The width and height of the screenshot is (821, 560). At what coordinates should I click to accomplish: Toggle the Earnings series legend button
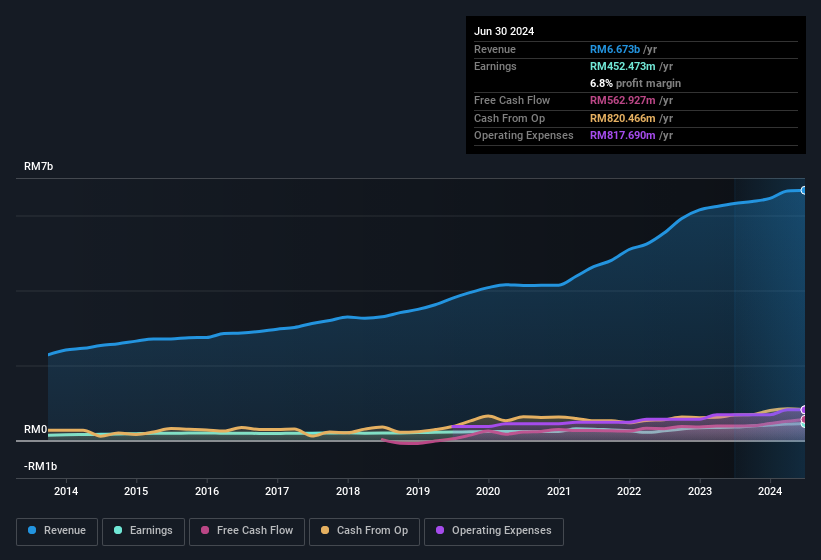tap(143, 531)
